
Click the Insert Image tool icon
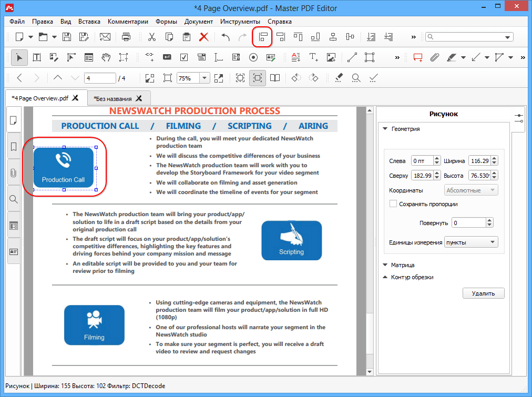point(331,57)
